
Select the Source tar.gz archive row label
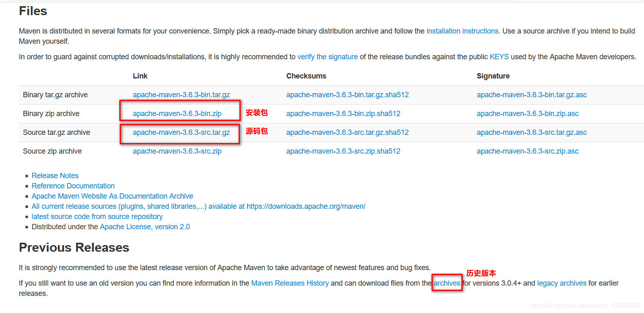56,132
